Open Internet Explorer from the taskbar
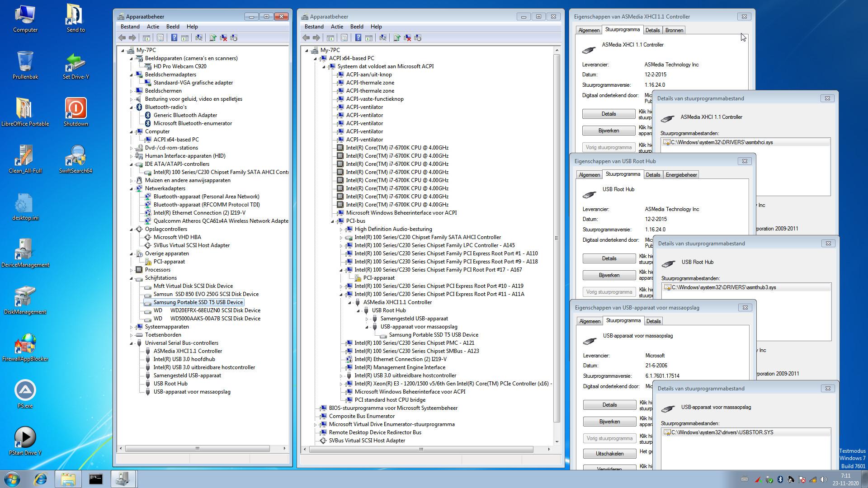This screenshot has height=488, width=868. [41, 479]
